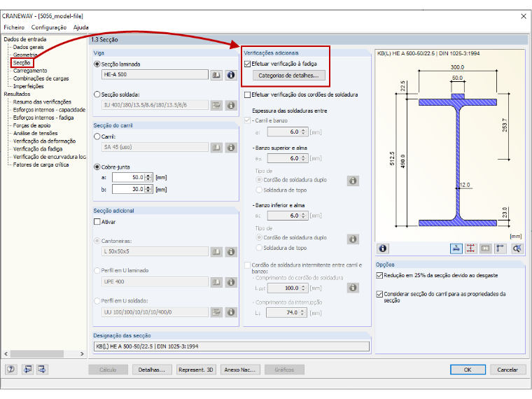
Task: Toggle verificação dos cordões de soldadura checkbox
Action: (x=247, y=94)
